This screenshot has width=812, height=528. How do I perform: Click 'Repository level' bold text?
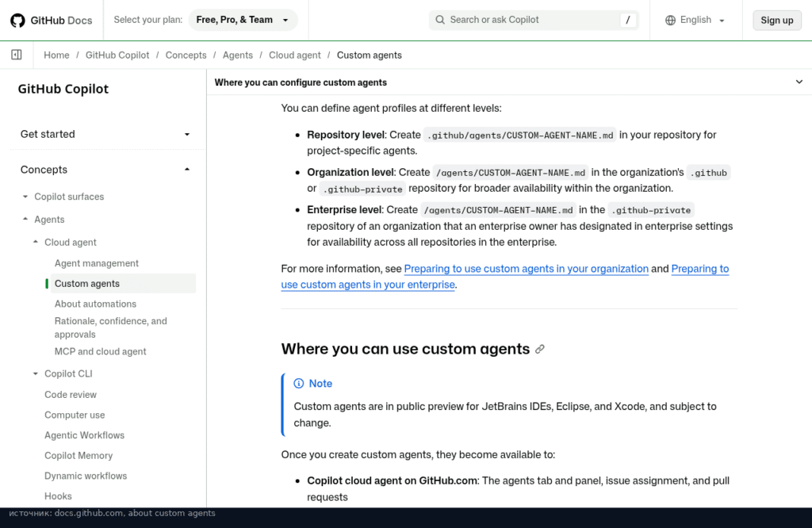point(346,135)
